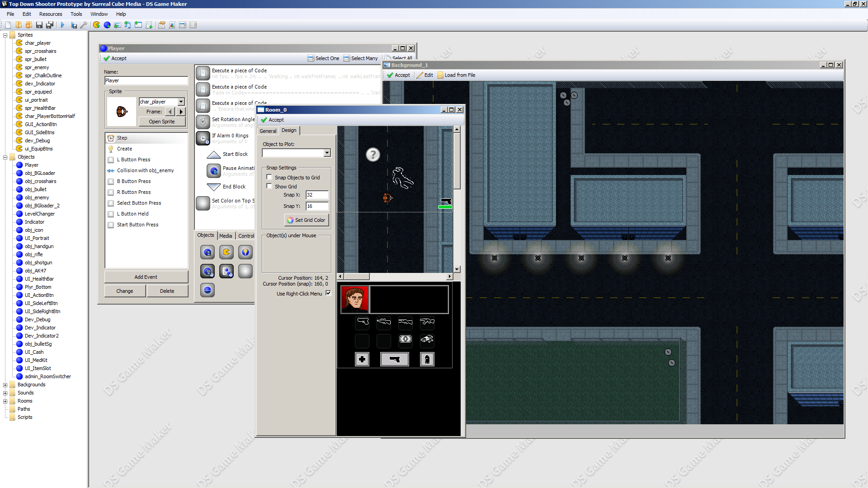Add a new background from the toolbar
Screen dimensions: 868x488
(118, 25)
